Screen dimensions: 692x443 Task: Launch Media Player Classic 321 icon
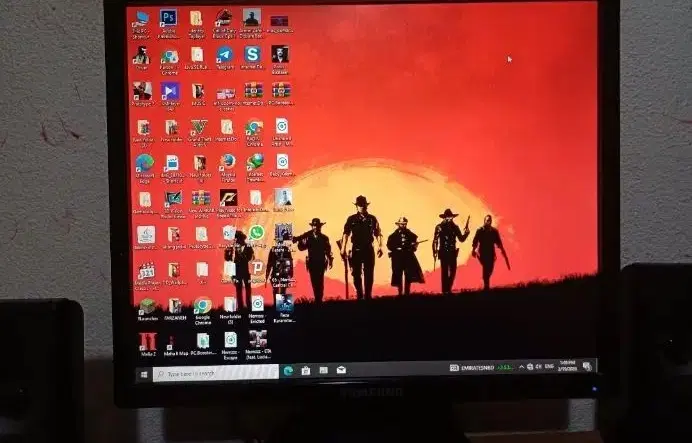pyautogui.click(x=146, y=276)
